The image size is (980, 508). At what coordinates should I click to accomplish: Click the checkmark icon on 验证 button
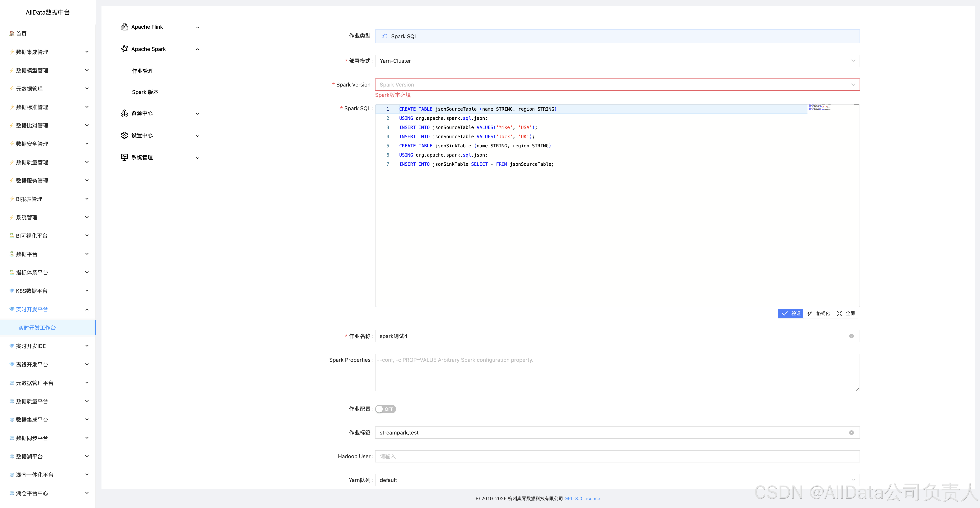tap(784, 314)
